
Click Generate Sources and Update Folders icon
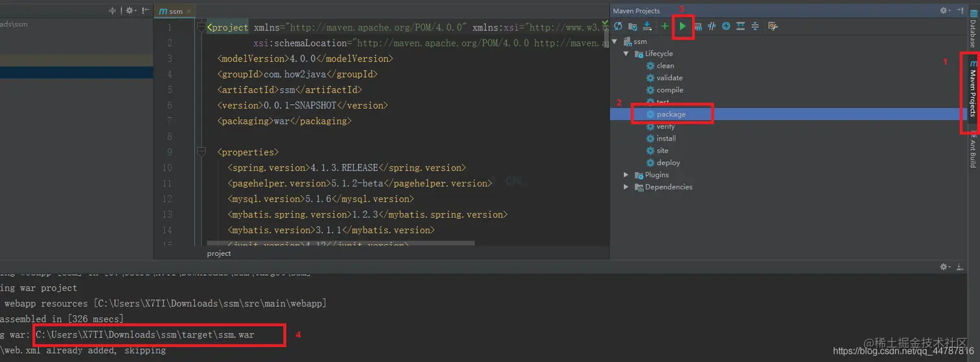[x=633, y=27]
